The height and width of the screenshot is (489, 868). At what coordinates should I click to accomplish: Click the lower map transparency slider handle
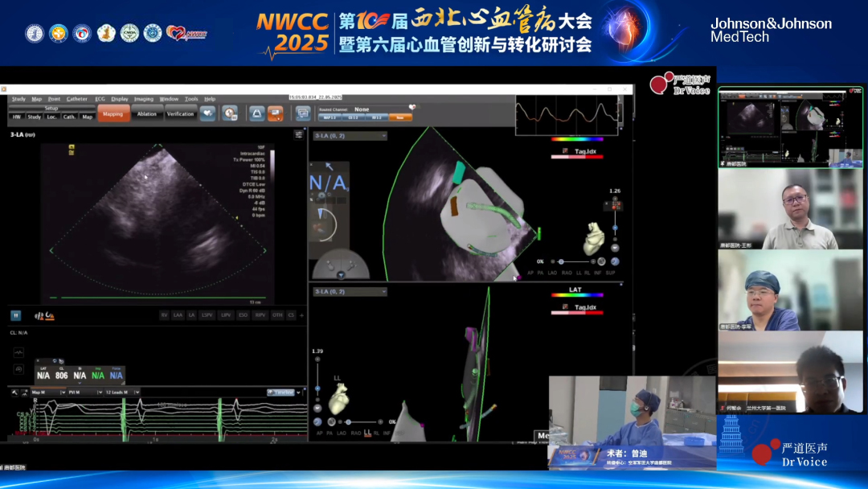coord(348,422)
